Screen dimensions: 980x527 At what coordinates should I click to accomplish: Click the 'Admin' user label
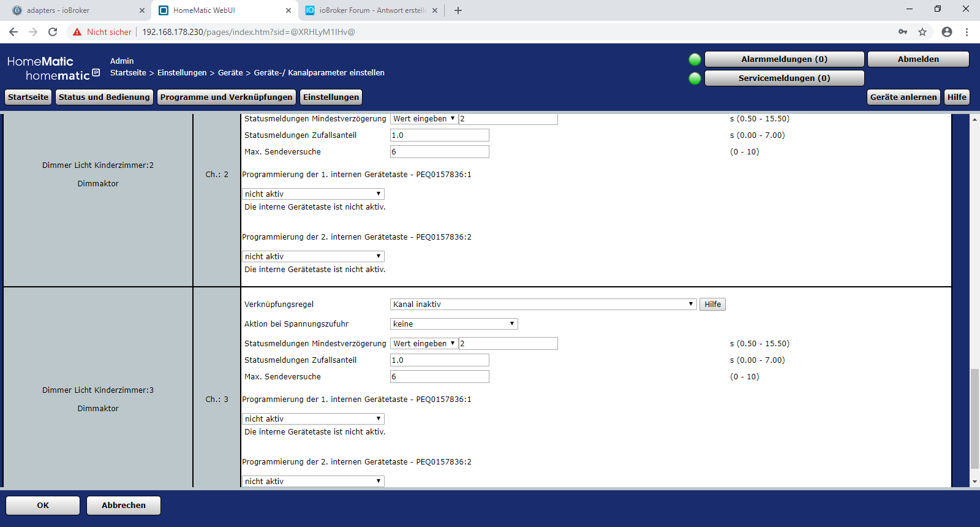[x=122, y=61]
